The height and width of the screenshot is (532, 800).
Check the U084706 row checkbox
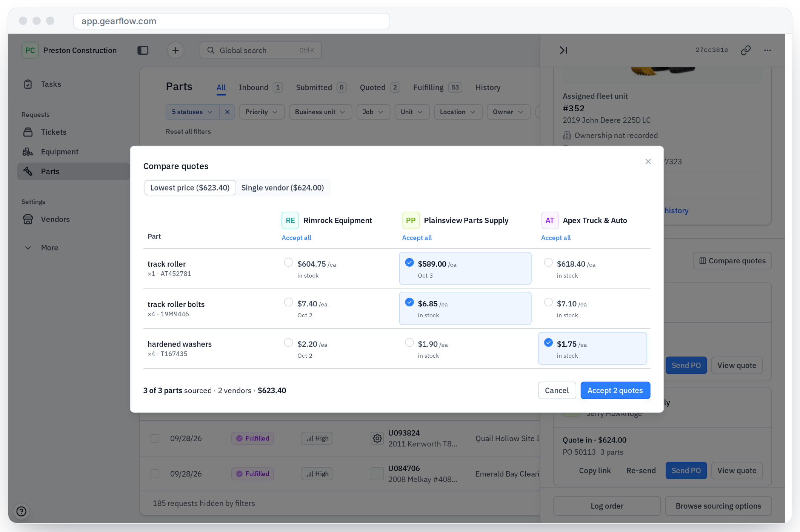[x=155, y=474]
